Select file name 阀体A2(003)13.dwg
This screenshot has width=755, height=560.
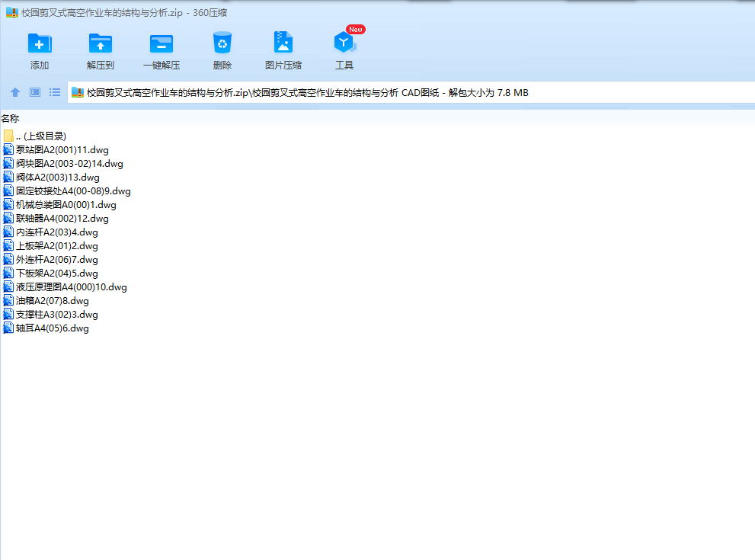pos(58,178)
